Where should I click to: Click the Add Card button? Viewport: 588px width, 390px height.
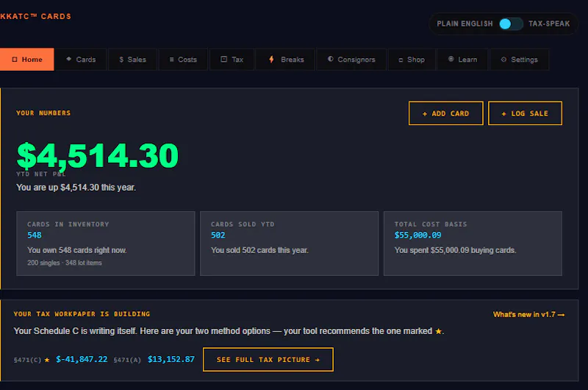(x=446, y=113)
